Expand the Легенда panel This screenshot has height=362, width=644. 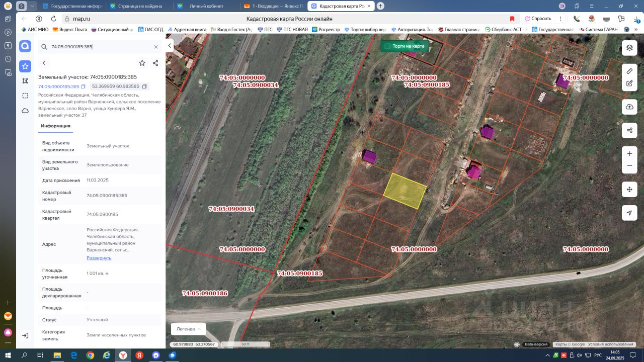click(x=189, y=329)
